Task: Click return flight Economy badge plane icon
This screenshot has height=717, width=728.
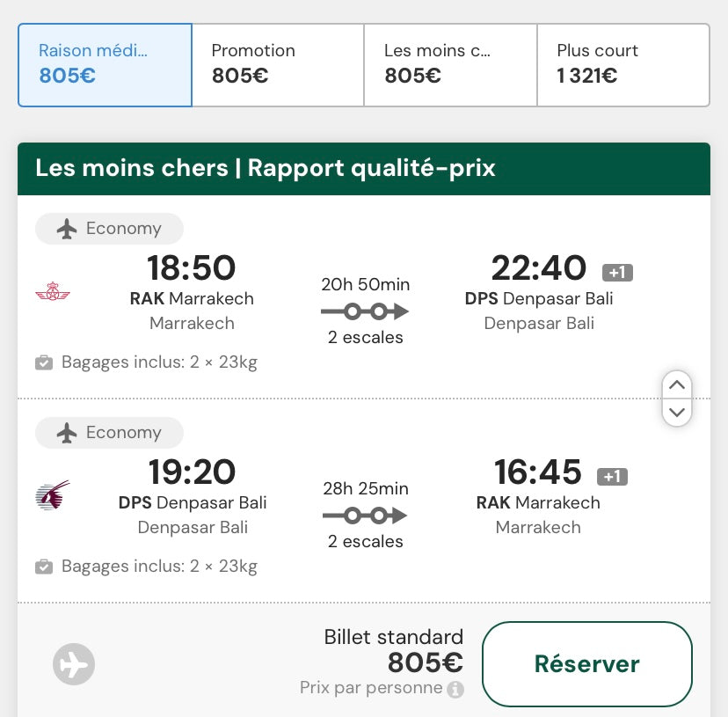Action: (67, 433)
